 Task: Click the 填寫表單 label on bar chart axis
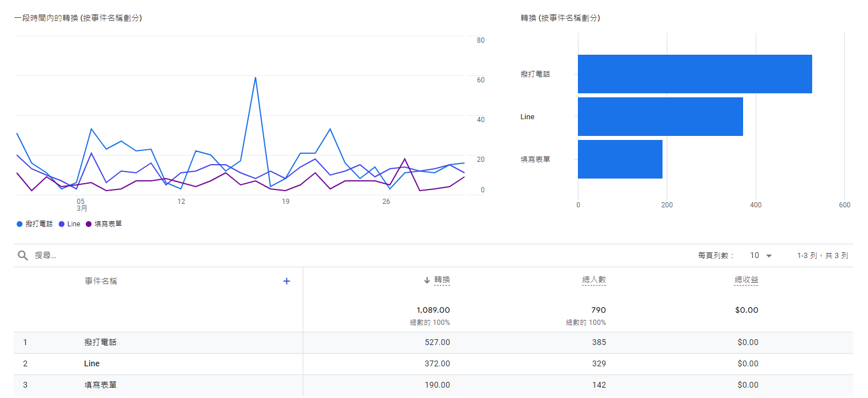tap(535, 160)
